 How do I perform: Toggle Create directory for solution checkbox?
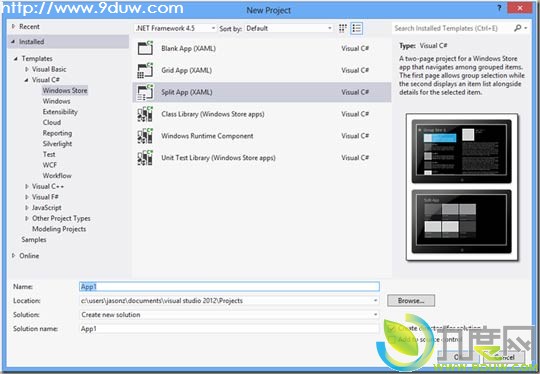[391, 328]
